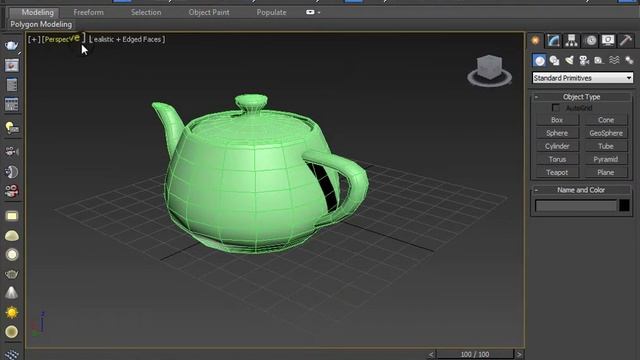Click the black object color swatch
Viewport: 640px width, 360px height.
point(624,205)
